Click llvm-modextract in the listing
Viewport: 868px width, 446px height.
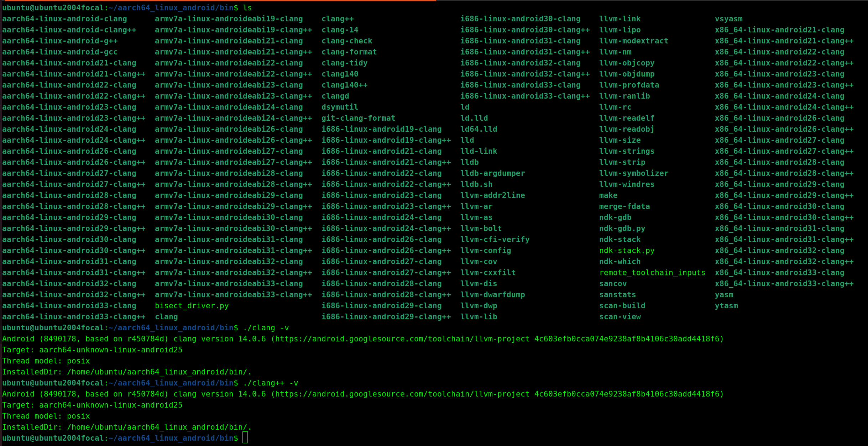(x=634, y=41)
